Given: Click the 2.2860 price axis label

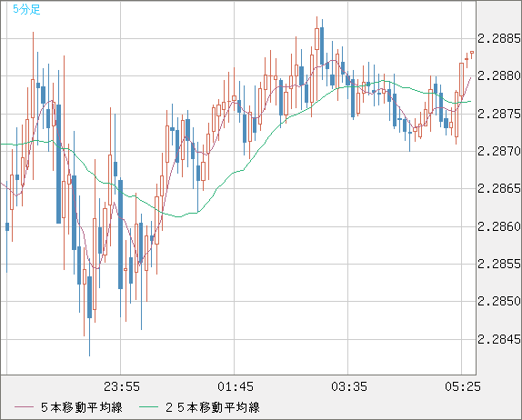Looking at the screenshot, I should pyautogui.click(x=498, y=226).
